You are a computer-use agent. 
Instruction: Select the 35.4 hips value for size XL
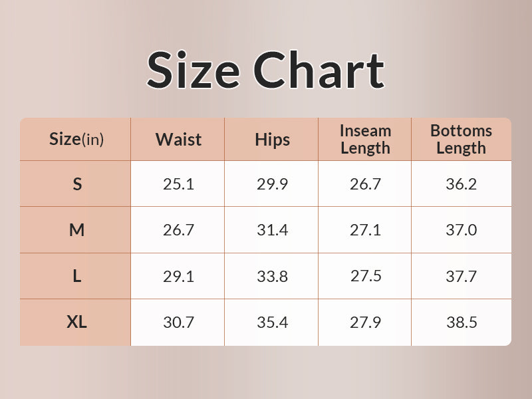pos(272,323)
